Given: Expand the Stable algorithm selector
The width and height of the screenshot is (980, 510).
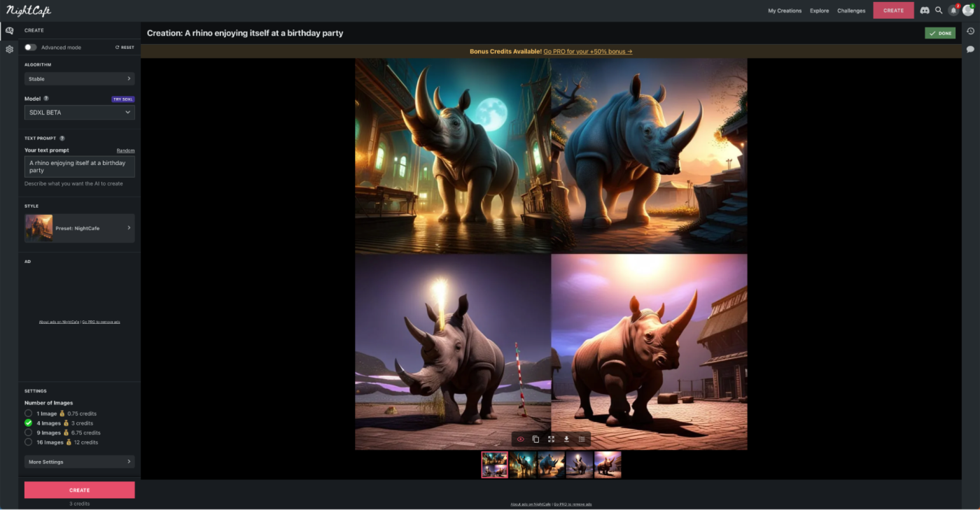Looking at the screenshot, I should point(80,79).
